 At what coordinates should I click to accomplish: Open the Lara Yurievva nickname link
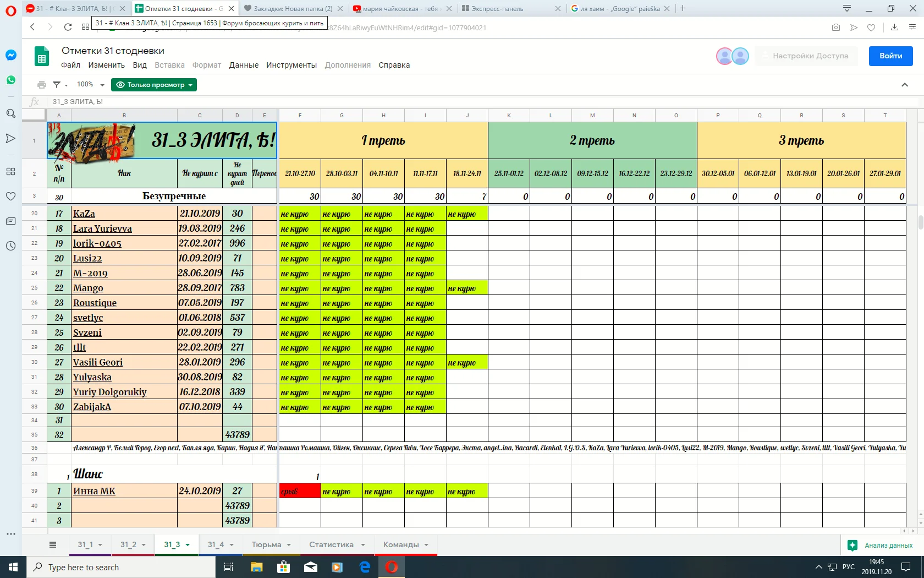(x=102, y=228)
